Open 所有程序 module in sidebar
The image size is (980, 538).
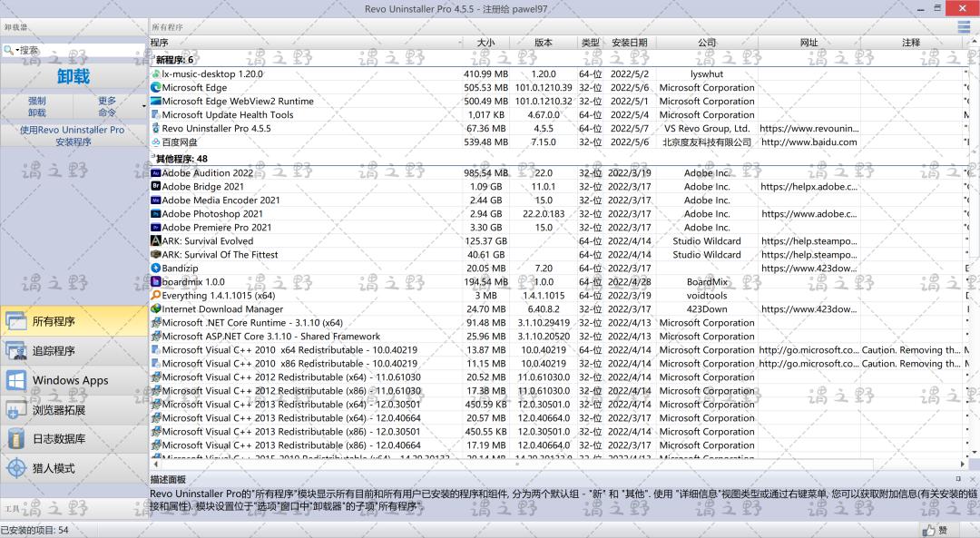[x=73, y=321]
